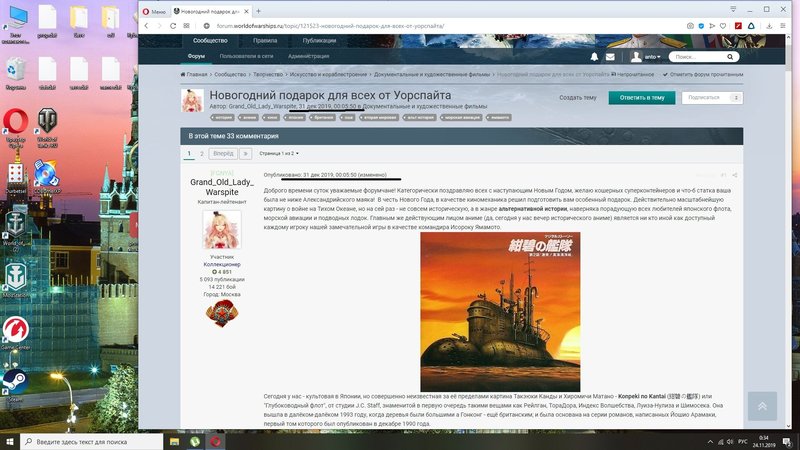Image resolution: width=800 pixels, height=450 pixels.
Task: Click the red extension icon in toolbar
Action: click(738, 26)
